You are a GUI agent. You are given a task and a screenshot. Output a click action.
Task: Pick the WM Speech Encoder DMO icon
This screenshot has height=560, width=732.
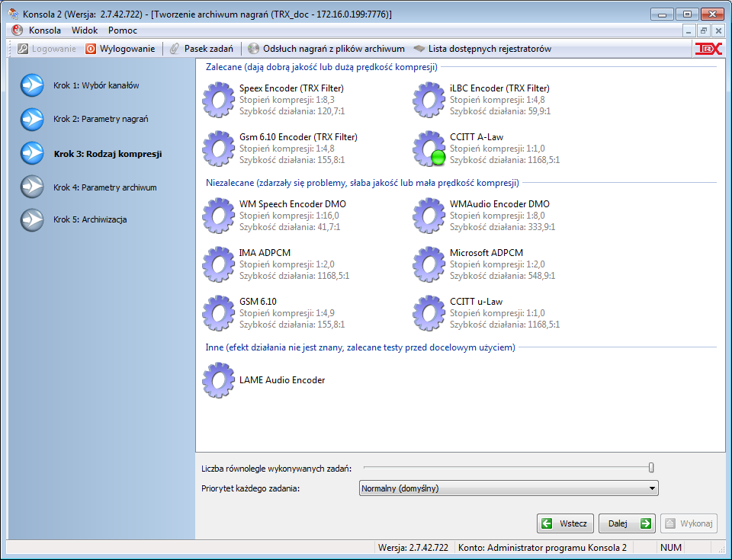pyautogui.click(x=219, y=216)
